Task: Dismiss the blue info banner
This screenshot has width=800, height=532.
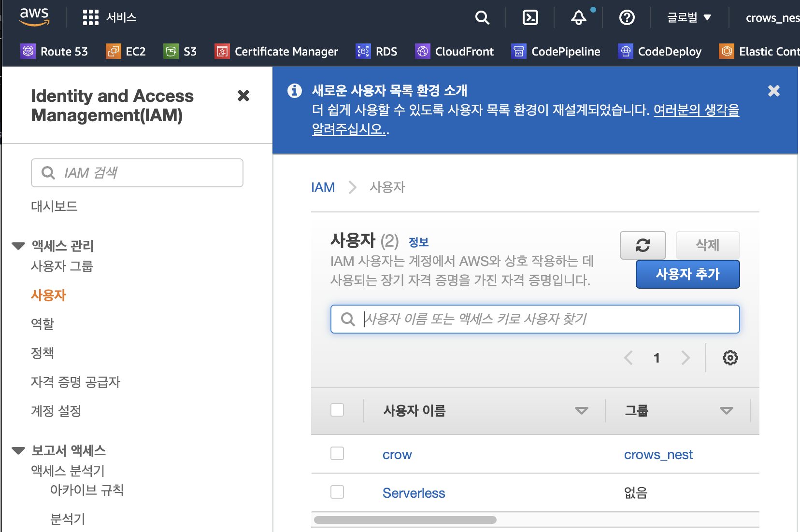Action: pyautogui.click(x=774, y=91)
